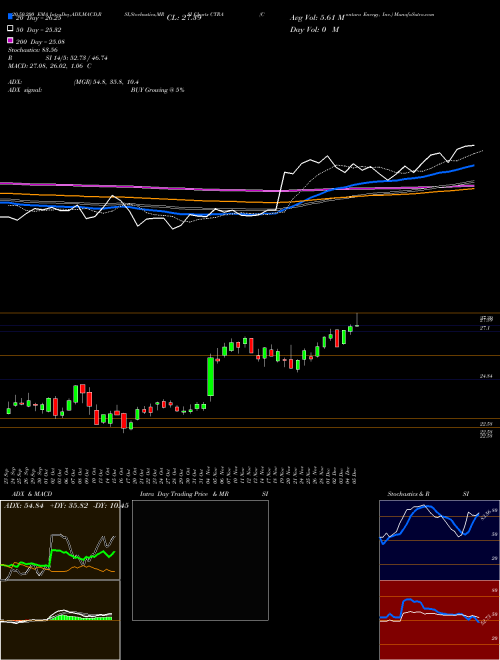Screen dimensions: 500x660
Task: Click the '27.1' price axis label
Action: click(x=485, y=328)
